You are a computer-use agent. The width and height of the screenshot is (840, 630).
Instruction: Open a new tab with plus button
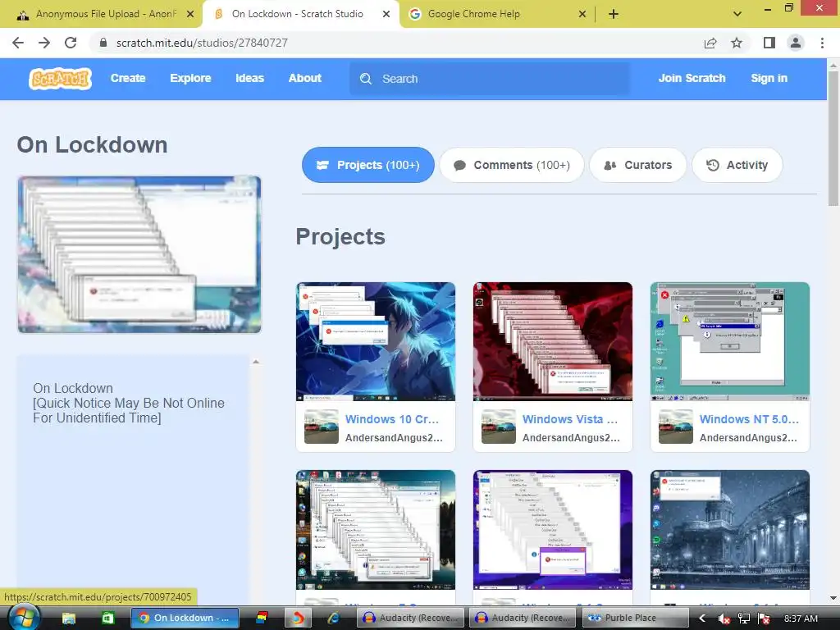614,15
